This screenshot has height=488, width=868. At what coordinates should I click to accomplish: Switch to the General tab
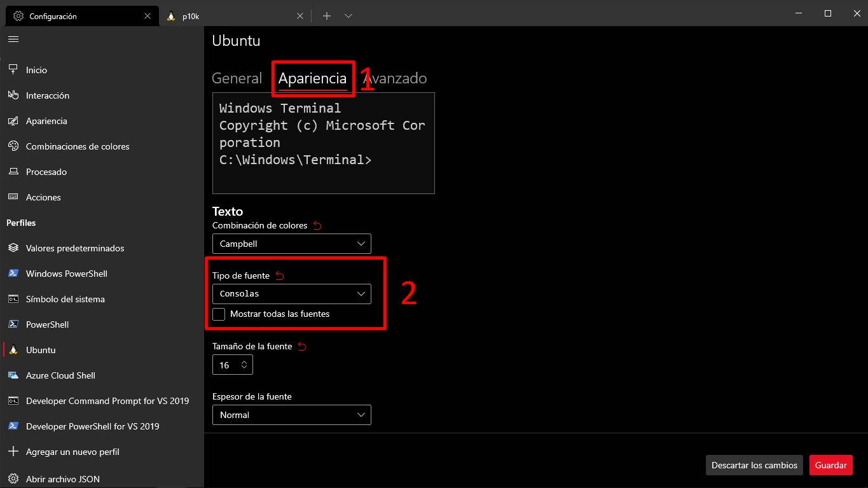click(237, 78)
